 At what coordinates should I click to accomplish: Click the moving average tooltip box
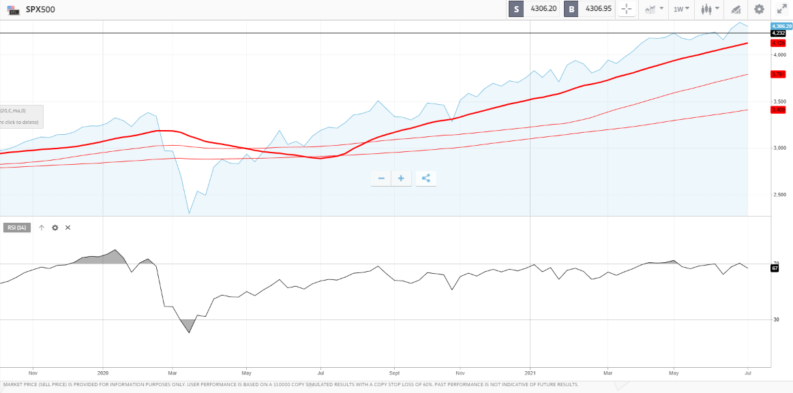click(x=21, y=117)
